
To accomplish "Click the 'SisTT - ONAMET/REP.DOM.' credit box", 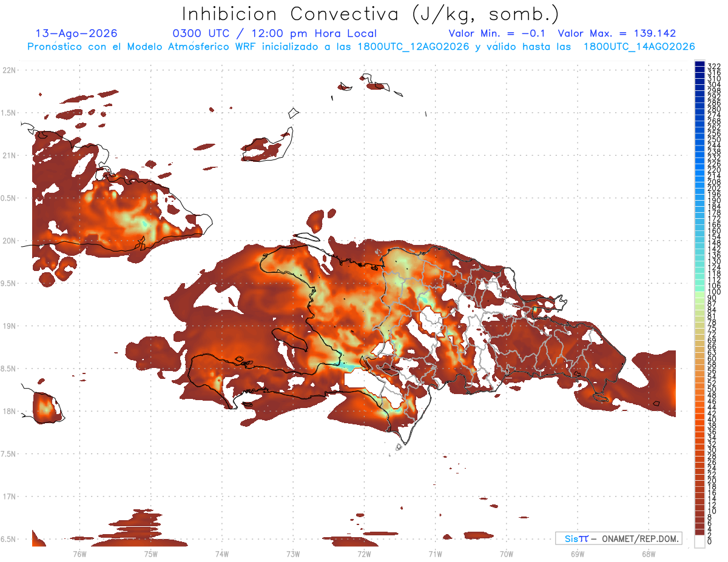I will [618, 538].
